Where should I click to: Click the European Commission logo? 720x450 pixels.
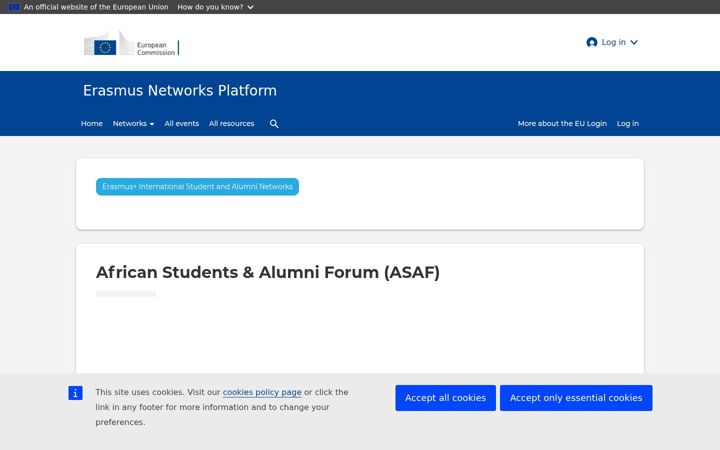131,43
